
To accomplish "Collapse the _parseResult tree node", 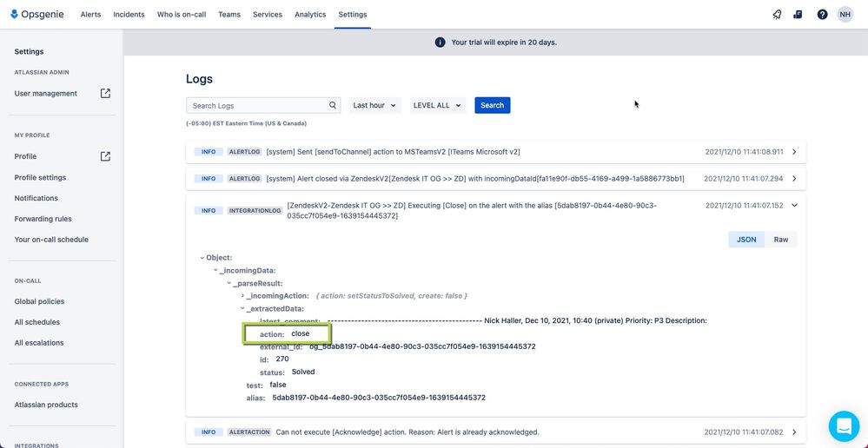I will [229, 283].
